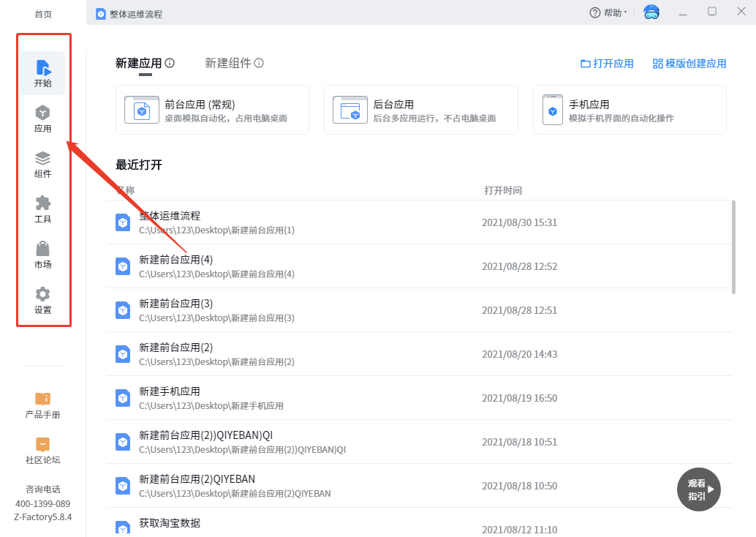The height and width of the screenshot is (537, 756).
Task: Click the 打开应用 link
Action: click(607, 64)
